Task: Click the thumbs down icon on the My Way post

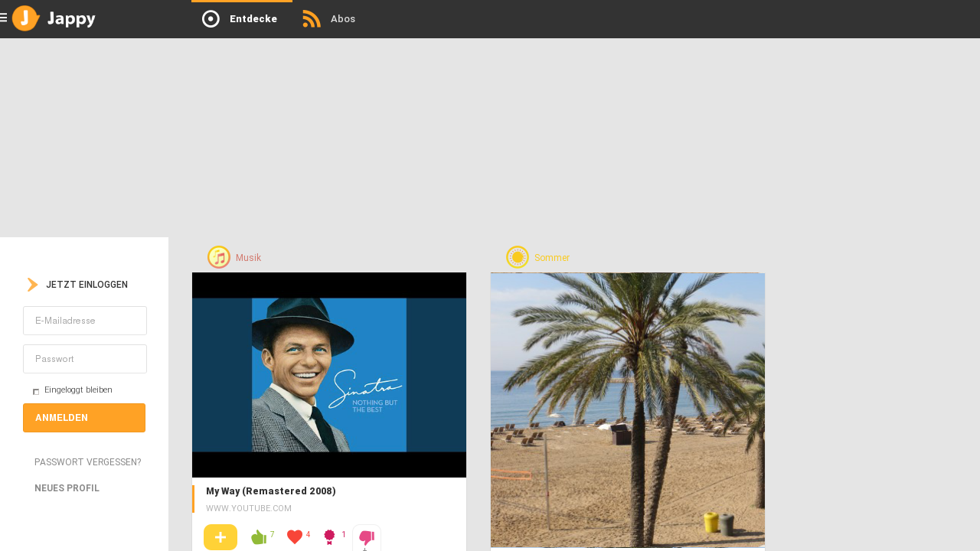Action: pos(367,538)
